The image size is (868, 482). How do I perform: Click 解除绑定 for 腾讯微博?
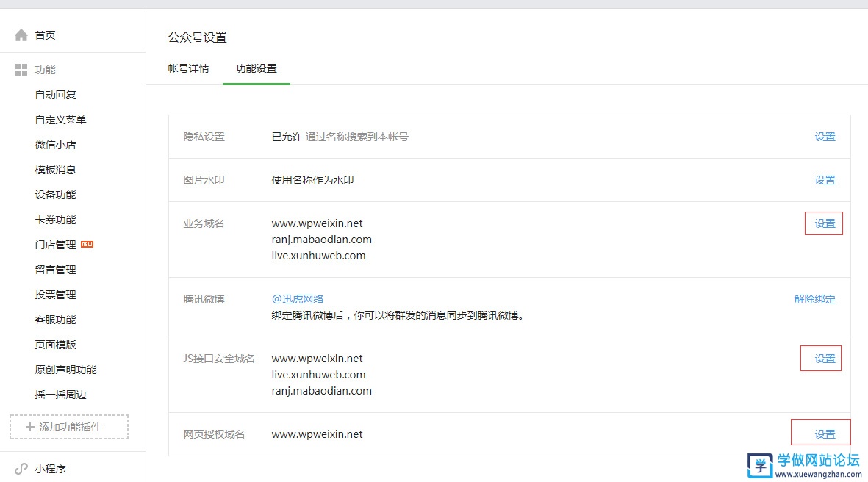pyautogui.click(x=814, y=299)
